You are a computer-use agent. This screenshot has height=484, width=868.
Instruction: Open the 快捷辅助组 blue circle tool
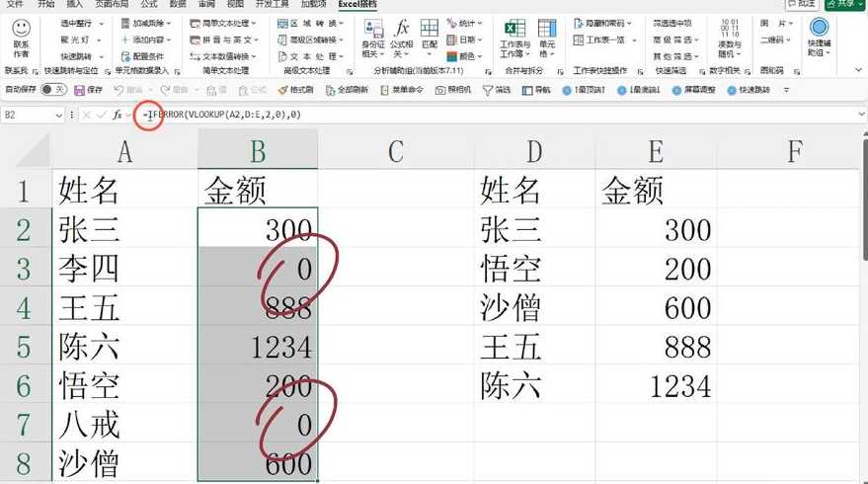(x=819, y=37)
